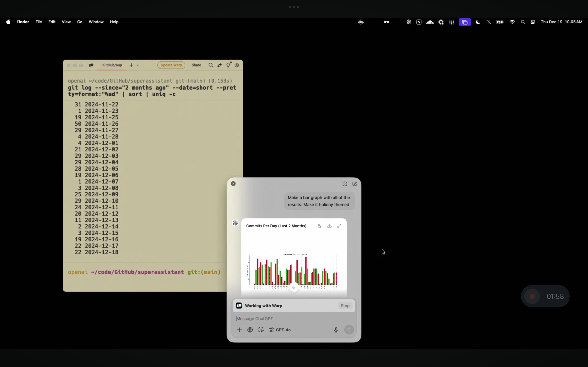The image size is (588, 367).
Task: Expand new tab options chevron in Warp
Action: coord(138,65)
